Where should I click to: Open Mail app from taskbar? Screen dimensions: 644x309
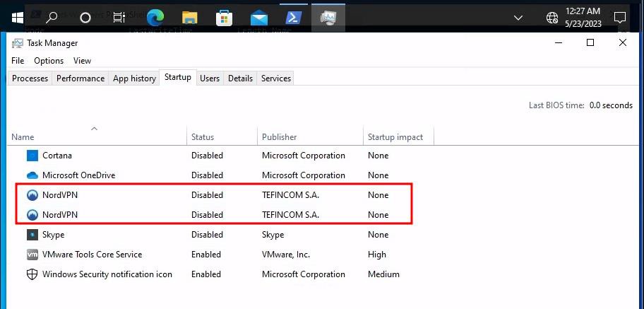click(259, 18)
